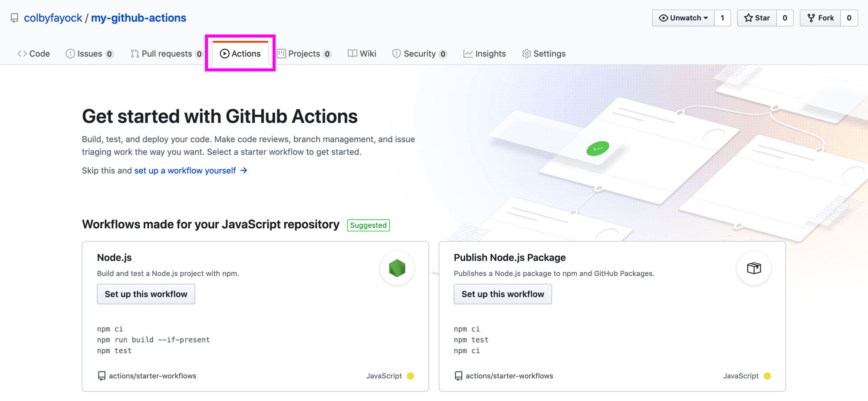The width and height of the screenshot is (868, 401).
Task: Switch to the Security tab
Action: pyautogui.click(x=419, y=53)
